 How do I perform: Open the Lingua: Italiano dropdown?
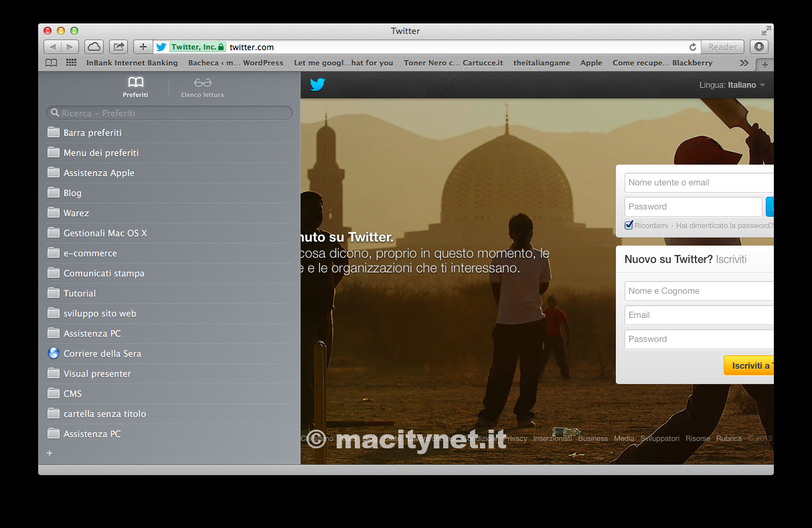point(732,85)
